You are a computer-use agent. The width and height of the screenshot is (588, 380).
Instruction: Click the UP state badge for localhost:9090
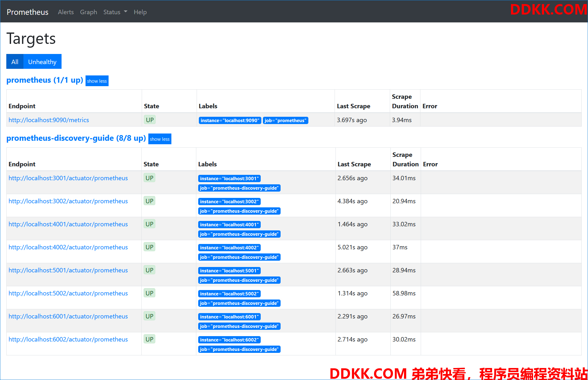(150, 120)
